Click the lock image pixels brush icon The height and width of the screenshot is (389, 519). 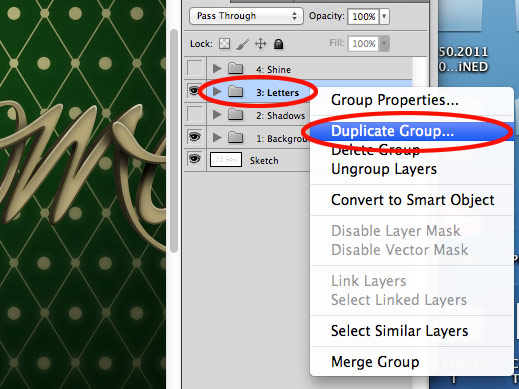(243, 44)
